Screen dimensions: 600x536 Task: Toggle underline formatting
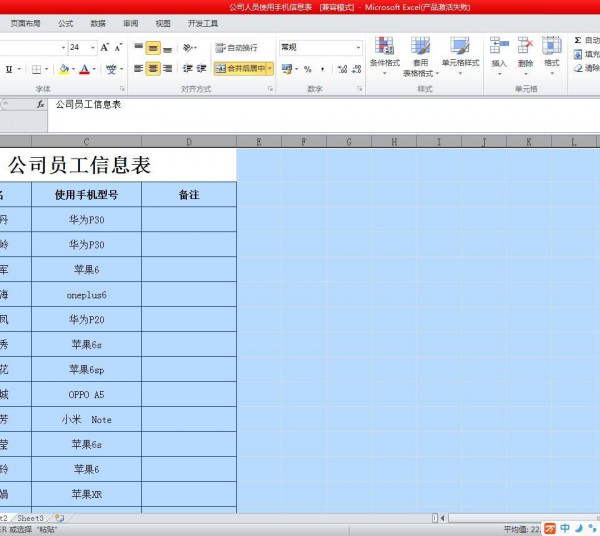tap(9, 69)
